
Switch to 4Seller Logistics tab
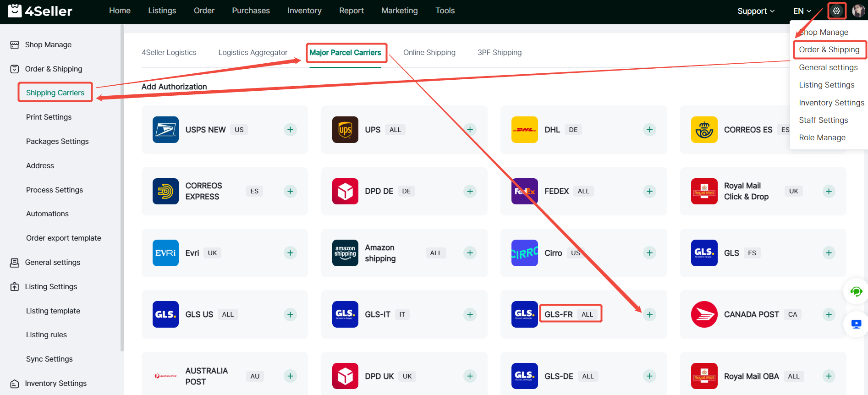(x=169, y=52)
